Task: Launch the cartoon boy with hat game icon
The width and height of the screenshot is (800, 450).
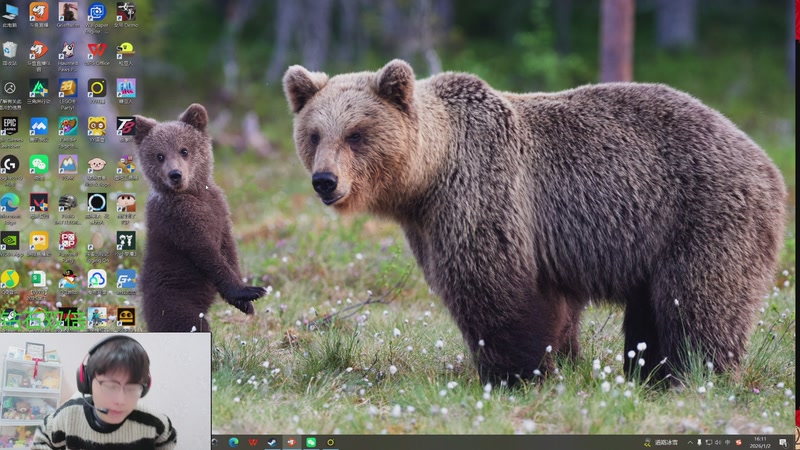Action: pos(126,206)
